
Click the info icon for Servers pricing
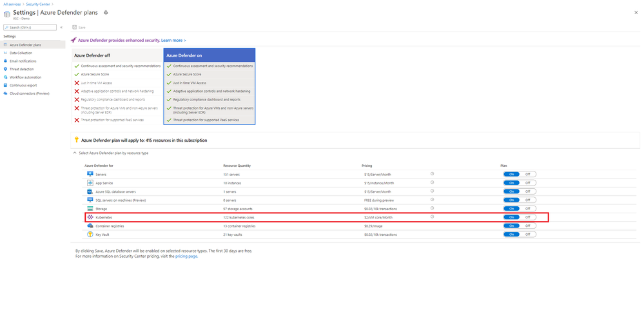[432, 173]
